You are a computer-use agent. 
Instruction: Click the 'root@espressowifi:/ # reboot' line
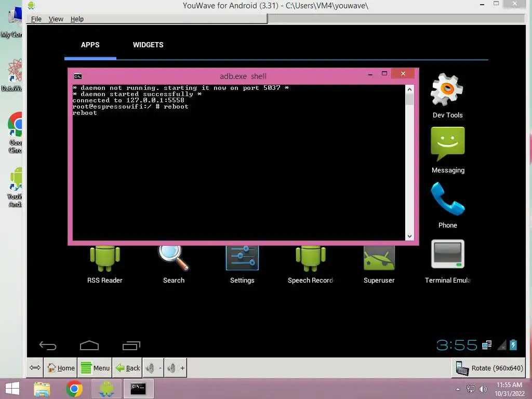[x=130, y=107]
